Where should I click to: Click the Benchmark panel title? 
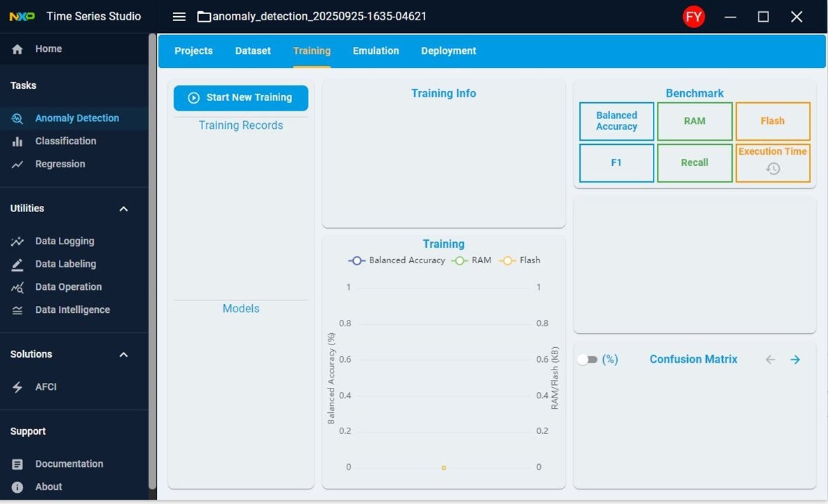pos(694,93)
